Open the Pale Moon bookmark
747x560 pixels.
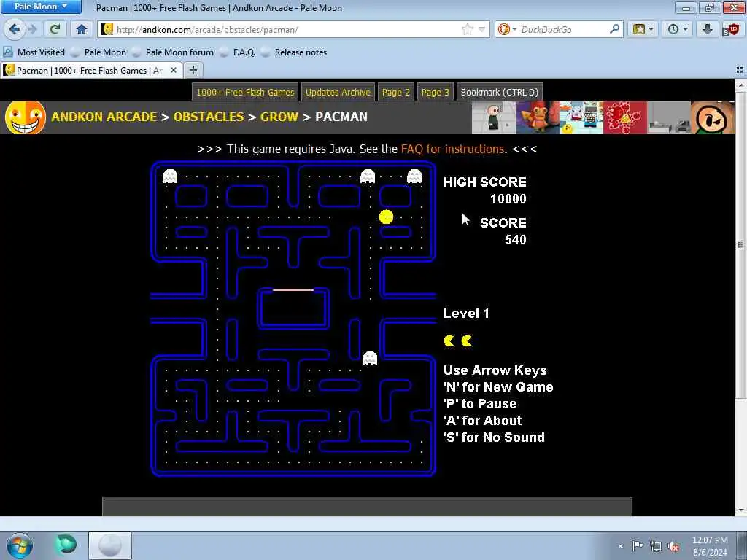pyautogui.click(x=98, y=52)
